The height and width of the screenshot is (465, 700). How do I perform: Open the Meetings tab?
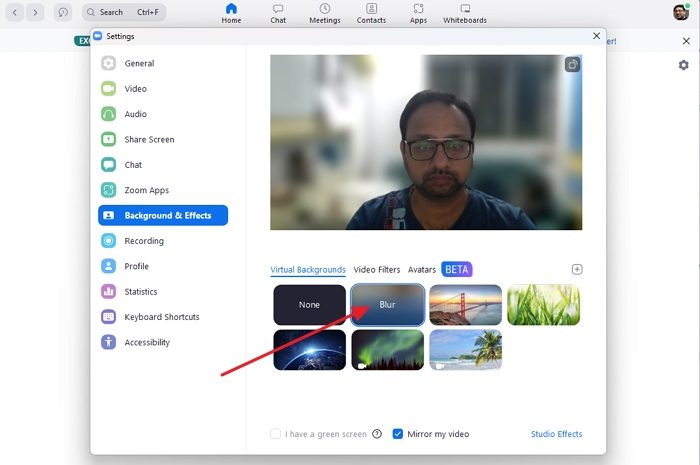tap(325, 13)
